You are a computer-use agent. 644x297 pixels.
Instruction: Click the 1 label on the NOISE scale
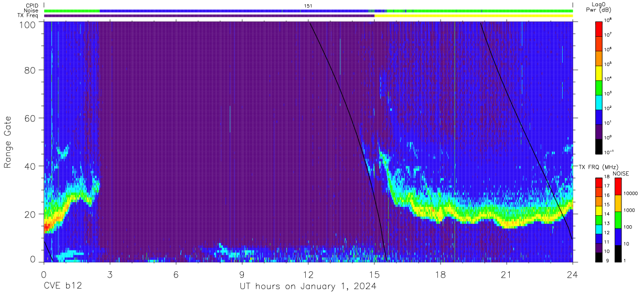click(x=626, y=260)
